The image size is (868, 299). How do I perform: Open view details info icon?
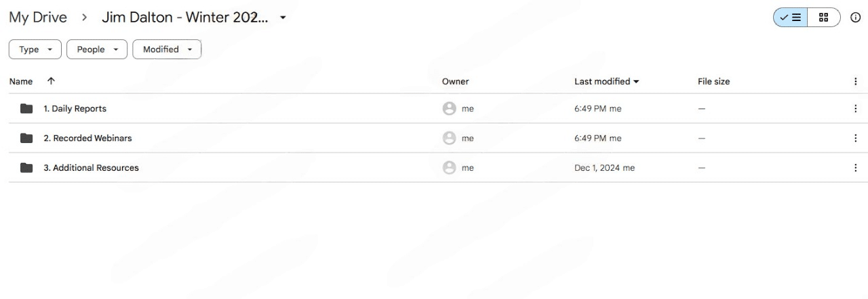(x=855, y=18)
